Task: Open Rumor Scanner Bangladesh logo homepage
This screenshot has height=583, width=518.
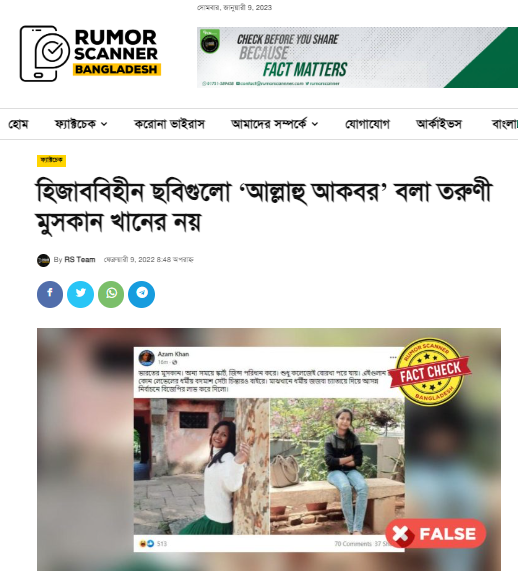Action: 90,54
